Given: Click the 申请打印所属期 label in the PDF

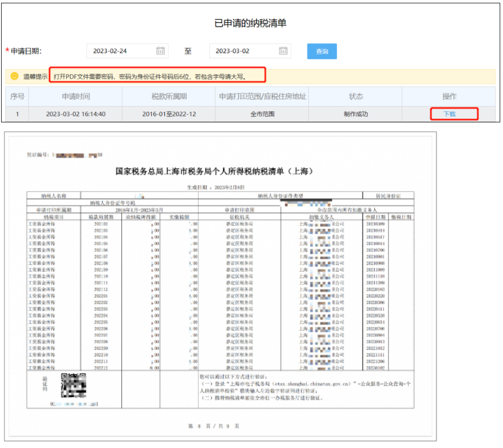Looking at the screenshot, I should coord(54,210).
